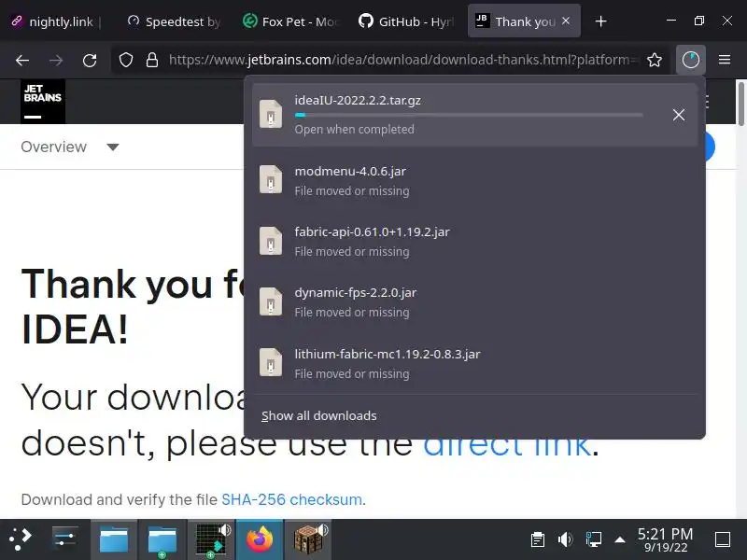The width and height of the screenshot is (747, 560).
Task: Switch to the Speedtest tab
Action: pyautogui.click(x=174, y=21)
